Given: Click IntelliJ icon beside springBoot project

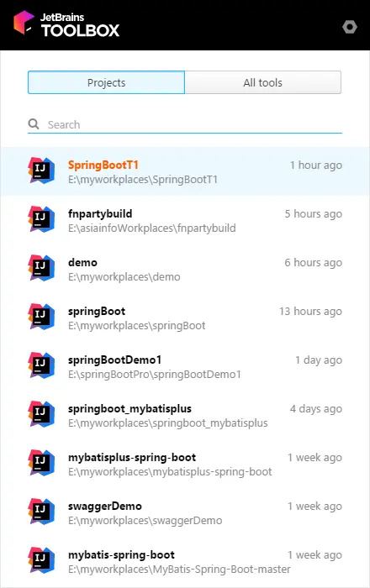Looking at the screenshot, I should pyautogui.click(x=41, y=317).
